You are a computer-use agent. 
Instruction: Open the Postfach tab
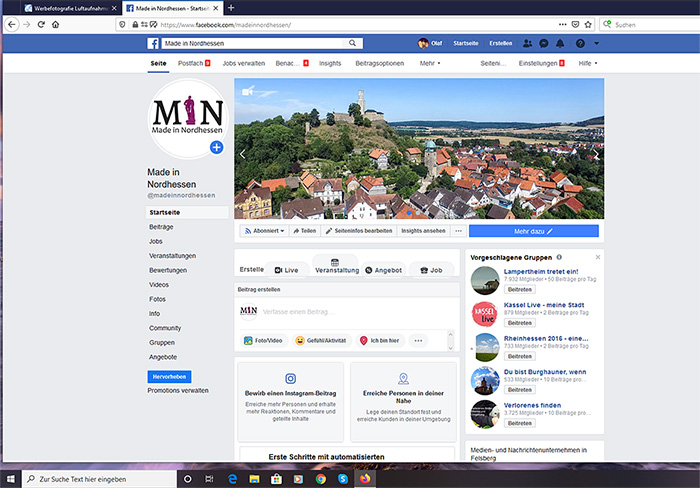click(x=194, y=63)
